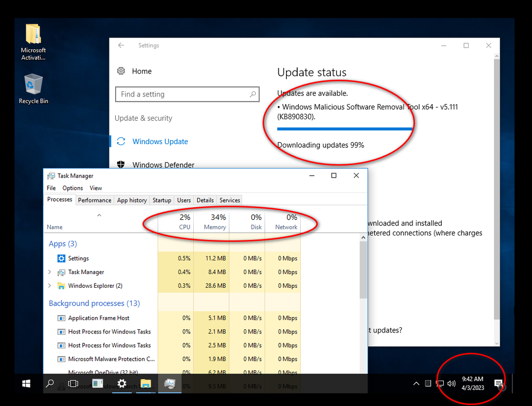
Task: Show hidden tray icons chevron
Action: (416, 384)
